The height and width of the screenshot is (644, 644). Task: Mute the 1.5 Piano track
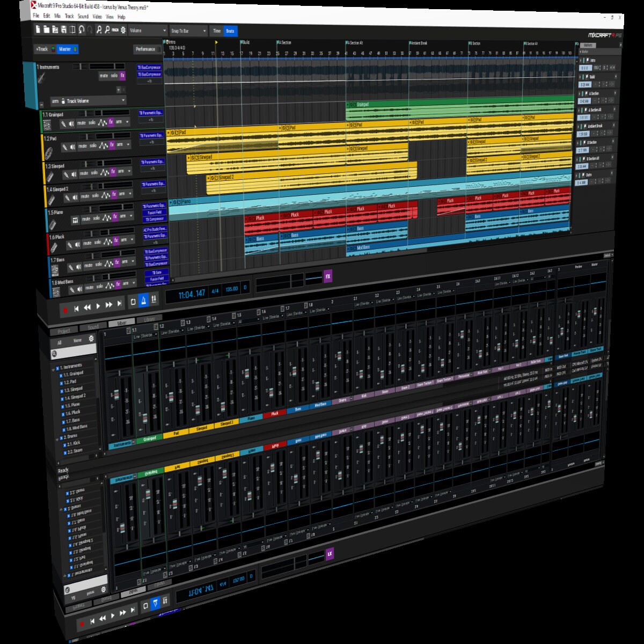[x=86, y=218]
